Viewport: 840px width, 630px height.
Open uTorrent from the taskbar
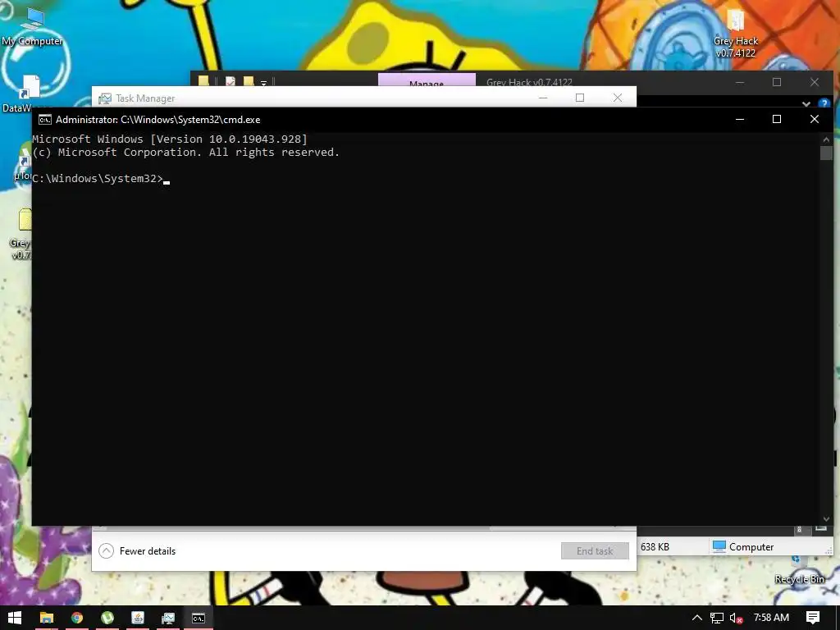pyautogui.click(x=107, y=618)
